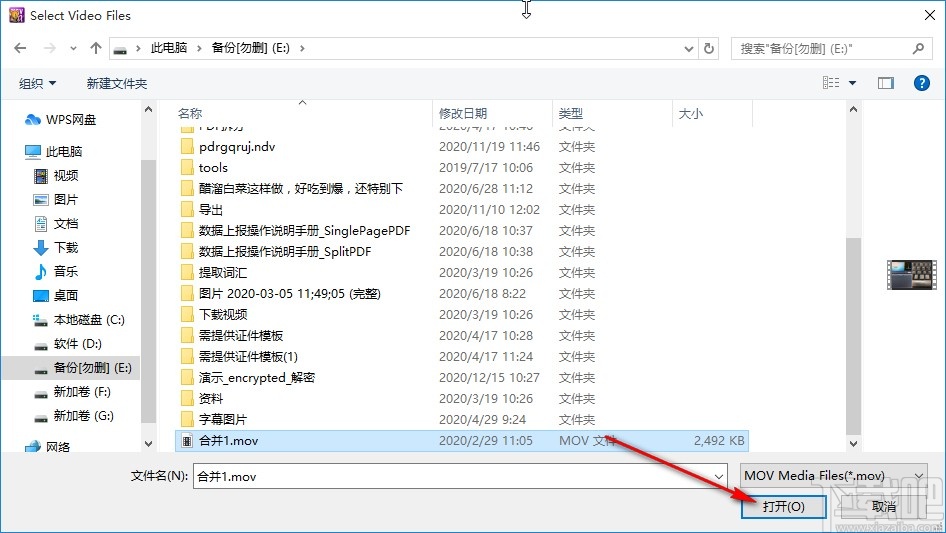This screenshot has height=533, width=946.
Task: Expand the file name dropdown arrow
Action: click(x=719, y=476)
